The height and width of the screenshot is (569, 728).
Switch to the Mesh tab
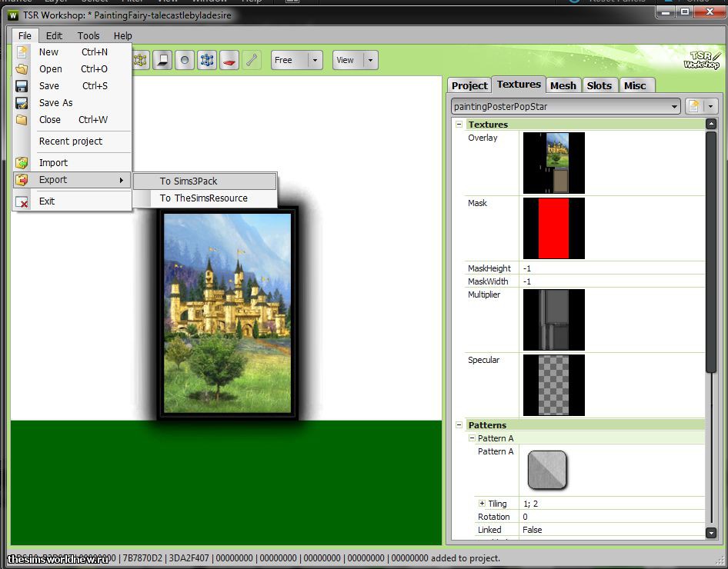[563, 85]
